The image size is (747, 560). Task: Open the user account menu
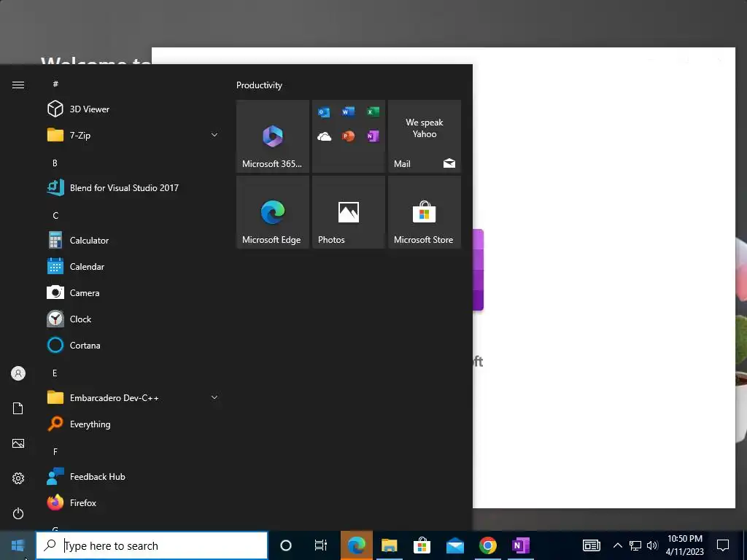pyautogui.click(x=18, y=373)
